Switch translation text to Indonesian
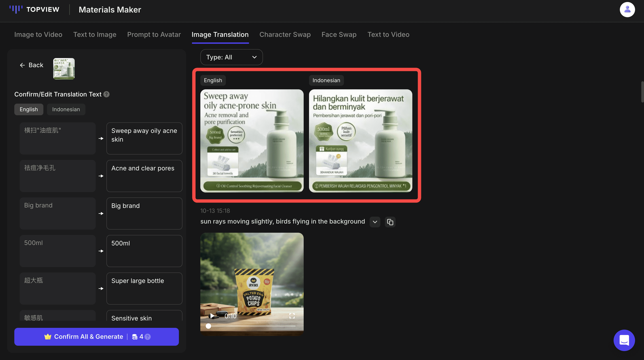The height and width of the screenshot is (360, 644). click(66, 109)
